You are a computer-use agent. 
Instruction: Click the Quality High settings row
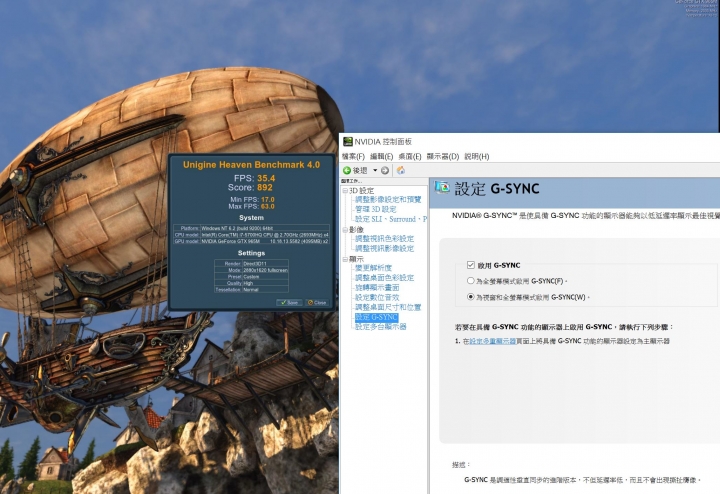(251, 283)
